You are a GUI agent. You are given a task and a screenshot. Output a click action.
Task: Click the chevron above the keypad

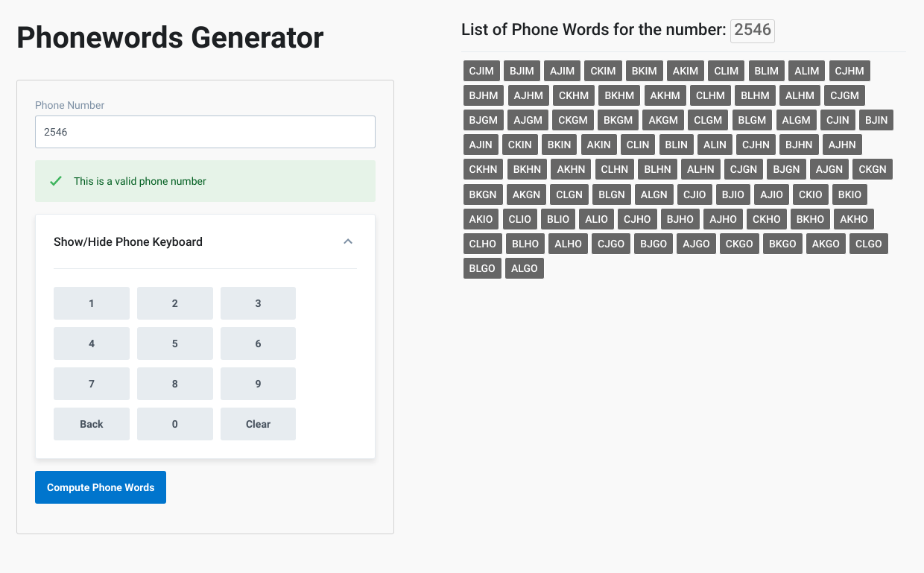[346, 241]
